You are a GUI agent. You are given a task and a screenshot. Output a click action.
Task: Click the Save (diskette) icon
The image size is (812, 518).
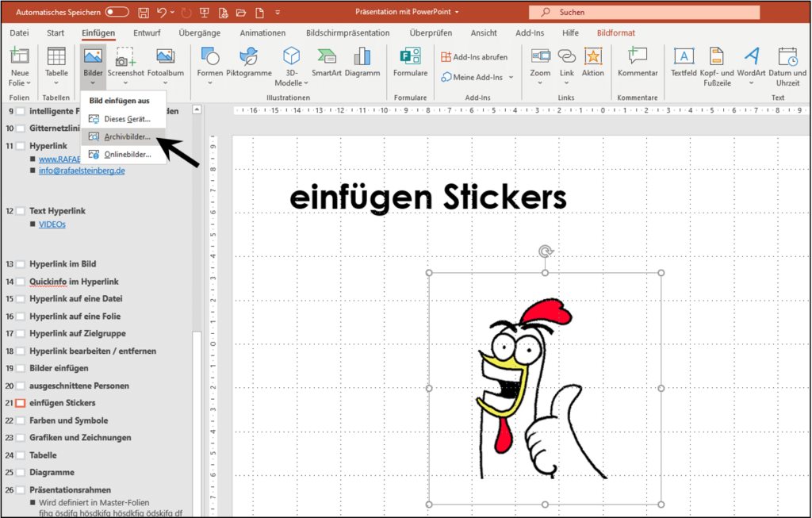[x=144, y=13]
